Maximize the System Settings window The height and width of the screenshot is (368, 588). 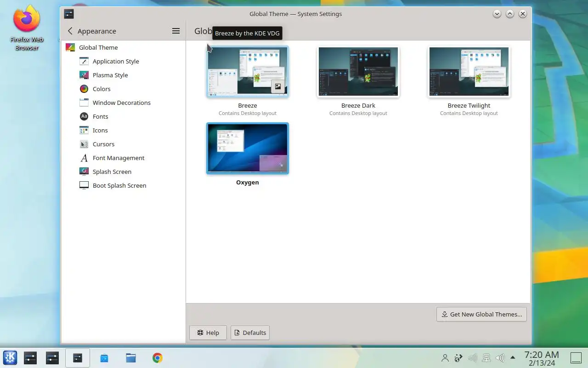click(x=510, y=14)
